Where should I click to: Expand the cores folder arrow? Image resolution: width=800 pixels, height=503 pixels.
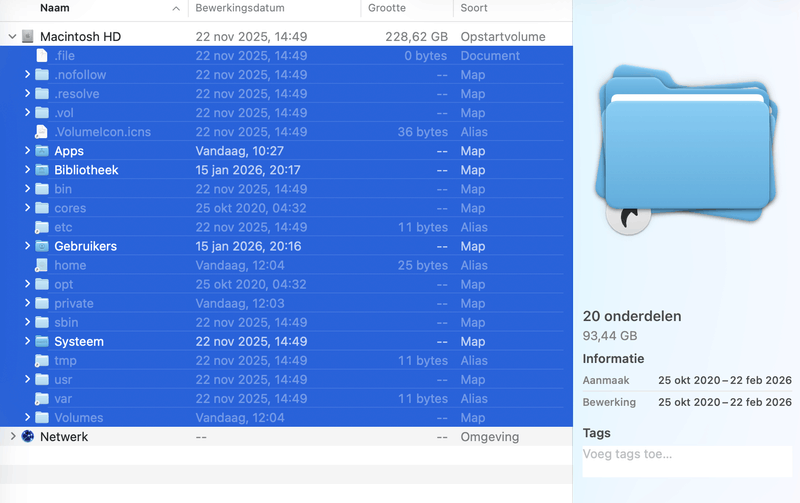28,208
